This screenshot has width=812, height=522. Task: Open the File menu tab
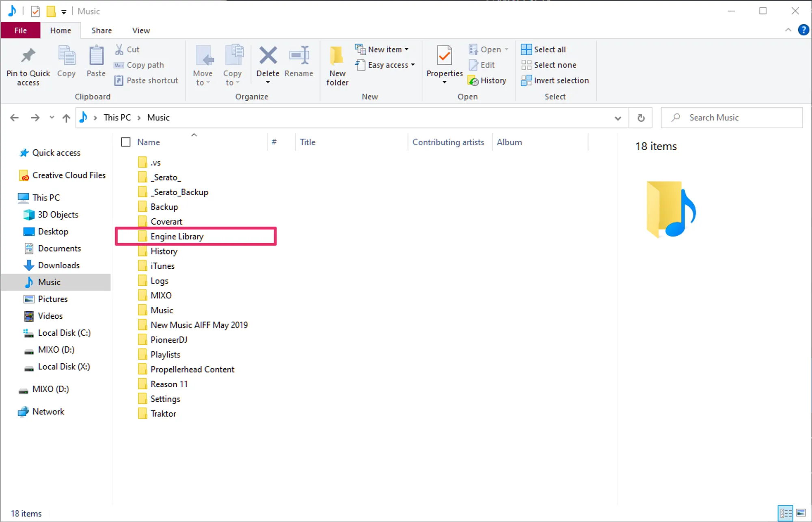20,30
